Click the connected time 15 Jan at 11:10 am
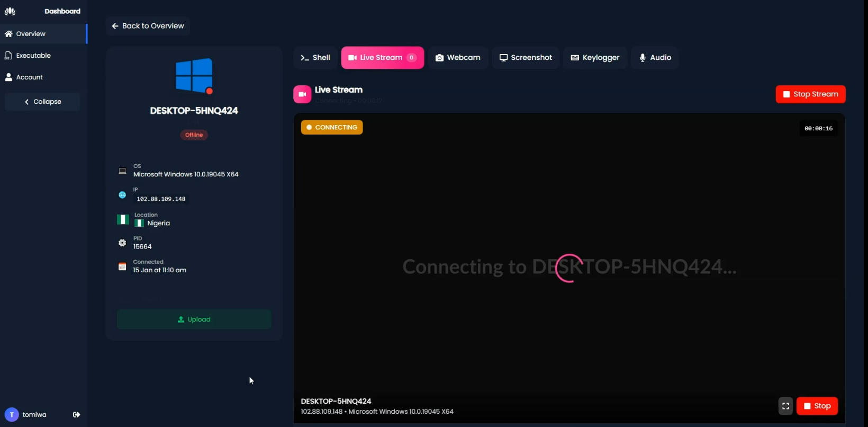The width and height of the screenshot is (868, 427). pyautogui.click(x=159, y=270)
